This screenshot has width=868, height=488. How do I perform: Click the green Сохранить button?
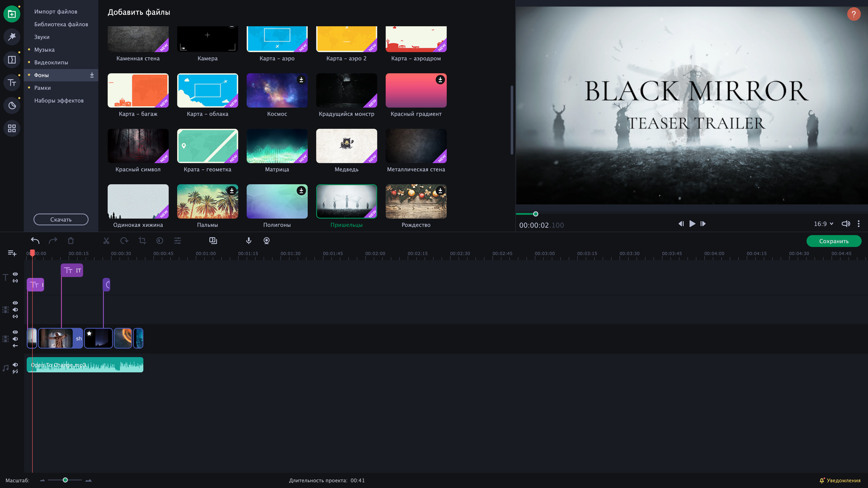(x=834, y=241)
